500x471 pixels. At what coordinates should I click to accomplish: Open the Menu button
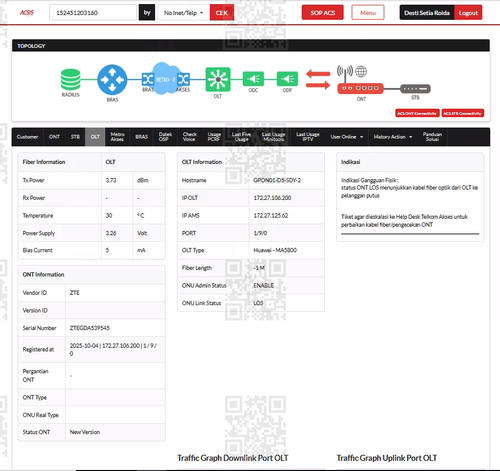tap(368, 13)
